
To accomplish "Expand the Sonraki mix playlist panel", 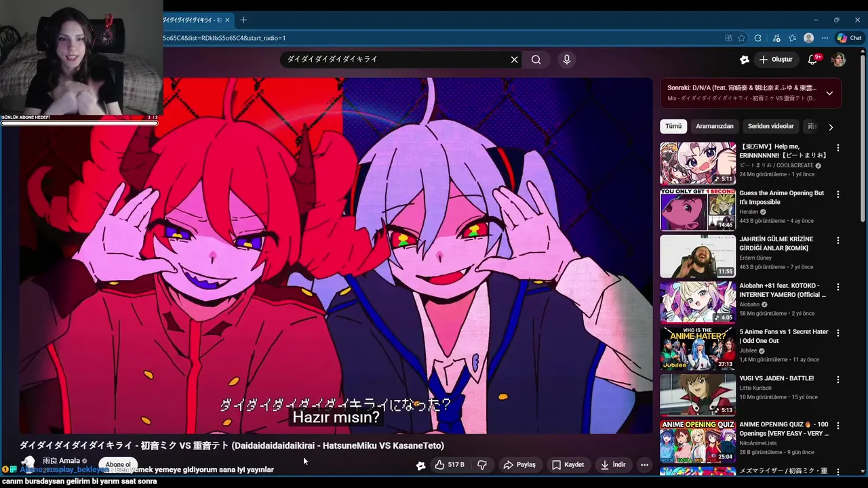I will click(x=829, y=94).
